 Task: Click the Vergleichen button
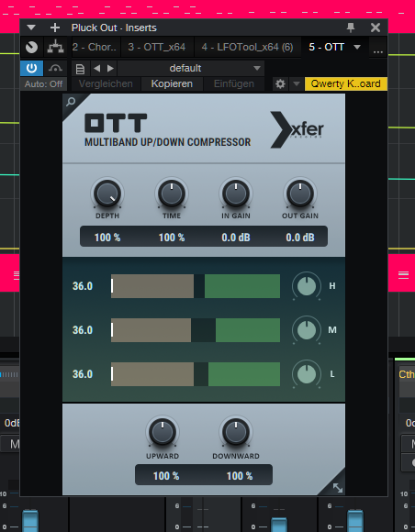coord(106,83)
